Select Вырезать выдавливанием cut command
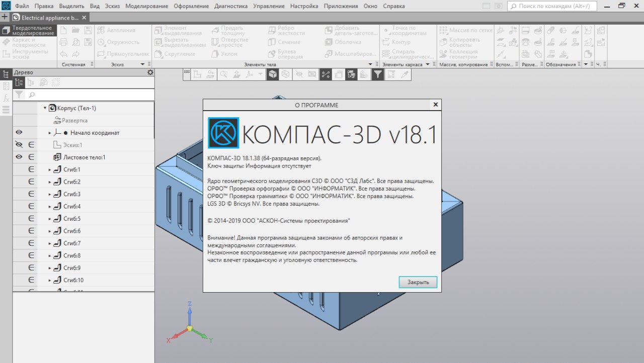 click(x=180, y=42)
